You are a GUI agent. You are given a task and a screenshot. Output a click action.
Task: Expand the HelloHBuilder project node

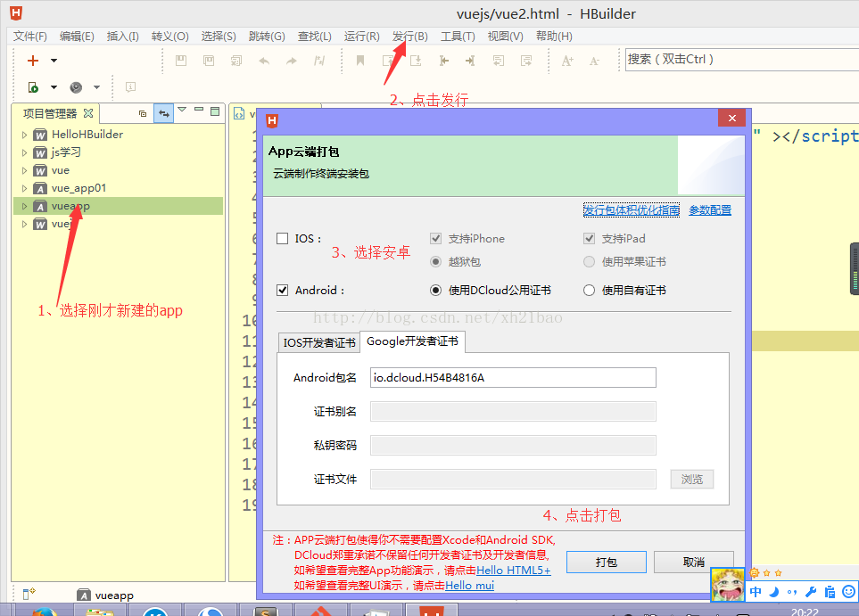[x=24, y=134]
